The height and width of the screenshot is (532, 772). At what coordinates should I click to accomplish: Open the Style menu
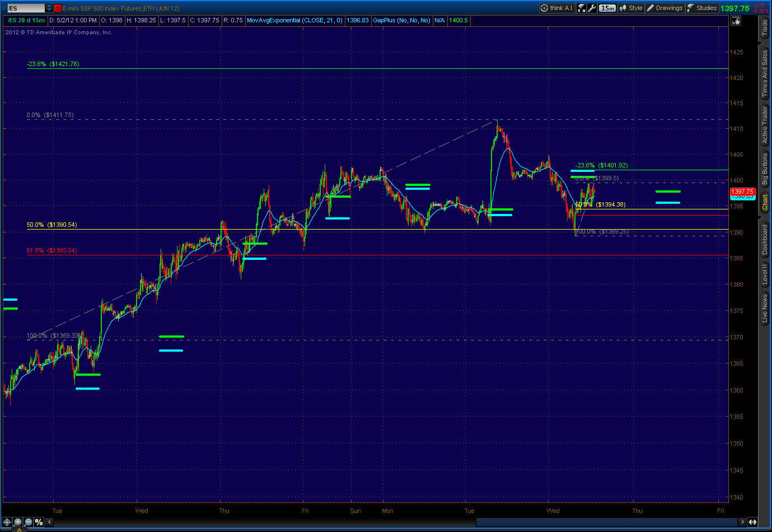tap(631, 8)
